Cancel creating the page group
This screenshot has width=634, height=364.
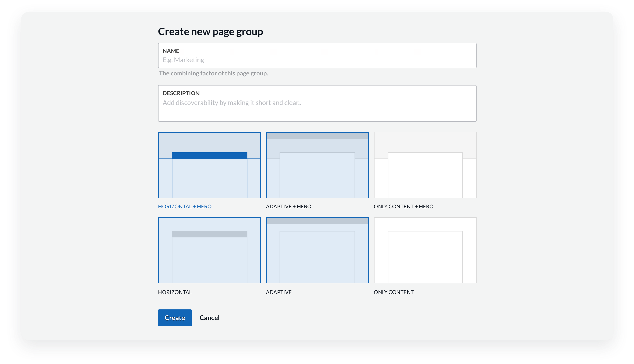[x=209, y=318]
